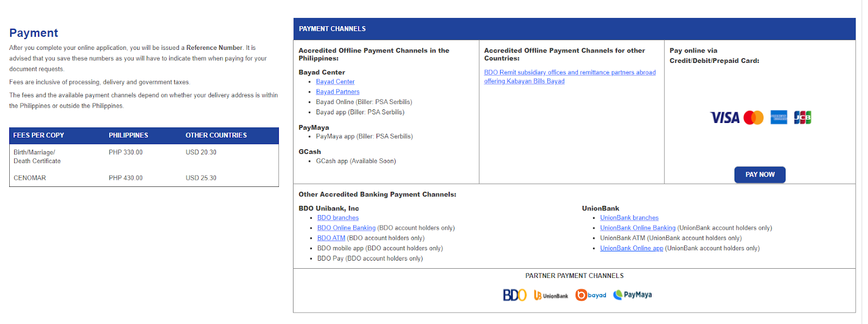Screen dimensions: 868x324
Task: Click the UnionBank partner logo
Action: [x=551, y=295]
